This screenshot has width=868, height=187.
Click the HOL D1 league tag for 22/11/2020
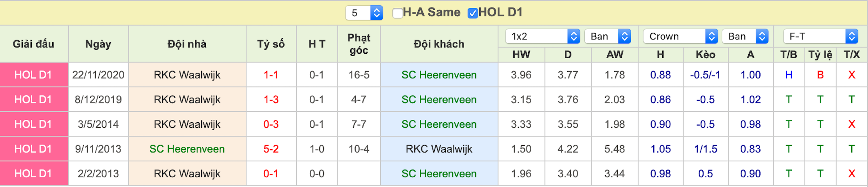pos(33,75)
